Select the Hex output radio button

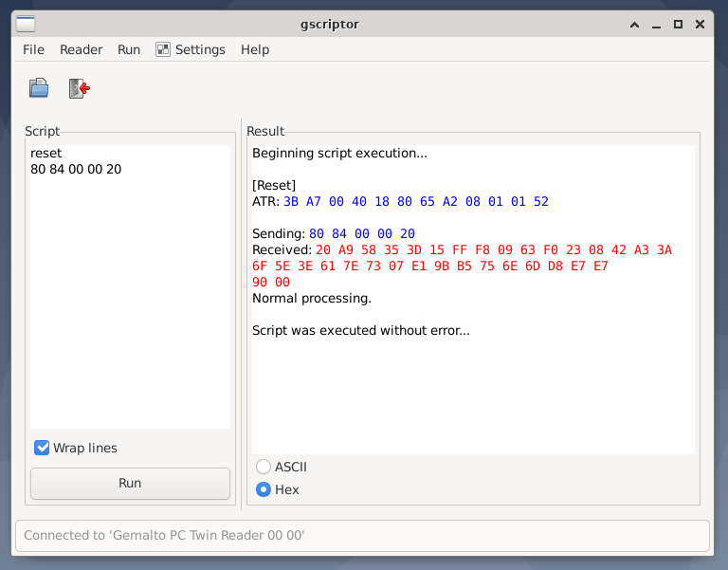[264, 489]
